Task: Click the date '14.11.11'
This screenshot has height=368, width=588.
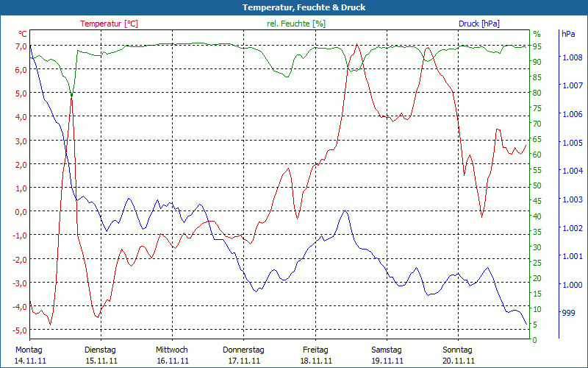Action: coord(30,361)
